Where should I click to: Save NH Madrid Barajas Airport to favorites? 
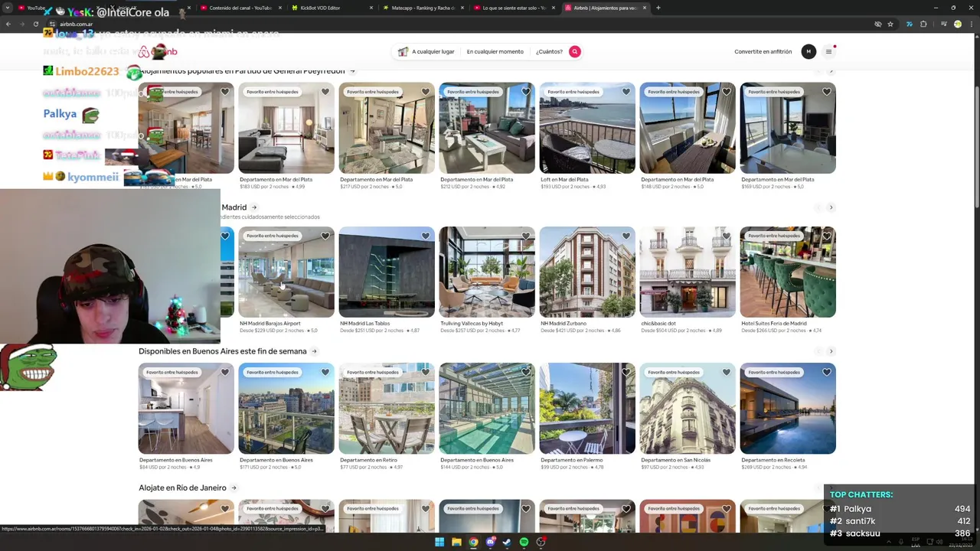click(325, 236)
